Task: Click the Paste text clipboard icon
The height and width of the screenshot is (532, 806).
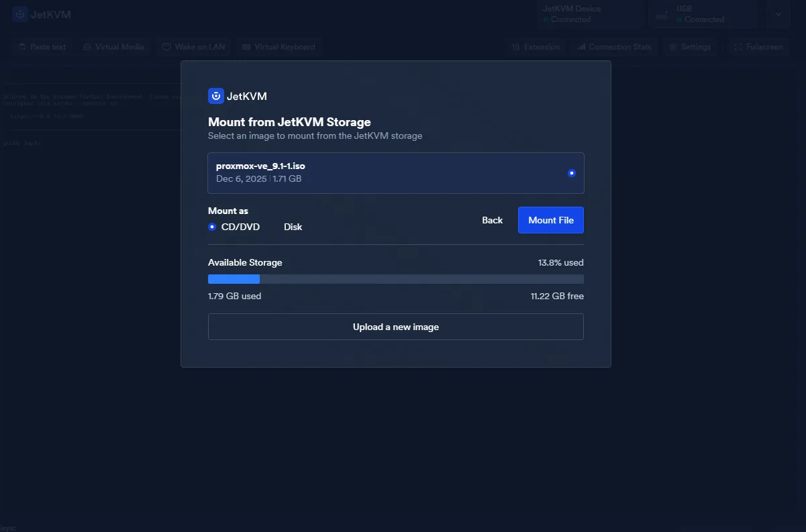Action: pos(22,47)
